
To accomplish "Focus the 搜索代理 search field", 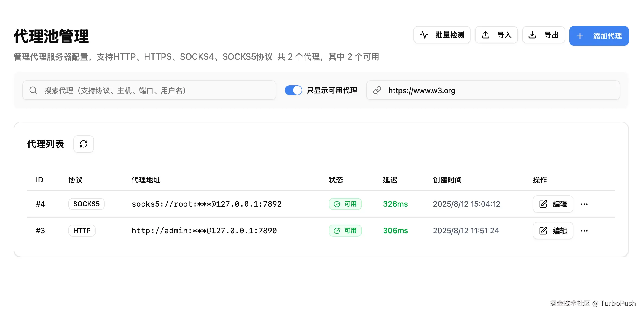I will 149,90.
